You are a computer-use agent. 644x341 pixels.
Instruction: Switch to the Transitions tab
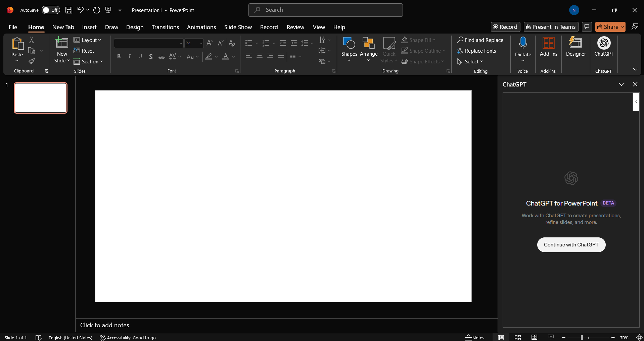pos(165,27)
